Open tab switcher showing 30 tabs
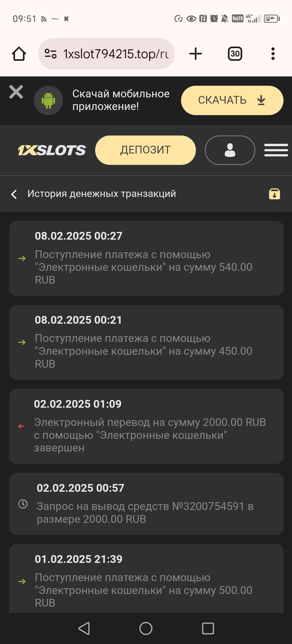This screenshot has width=292, height=644. click(235, 54)
